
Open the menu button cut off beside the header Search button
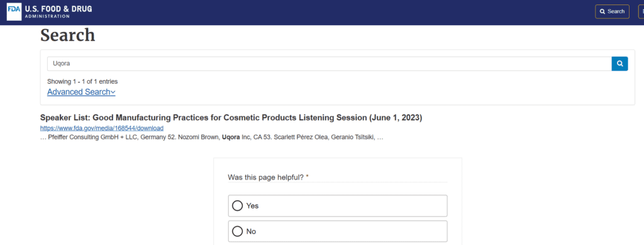pyautogui.click(x=641, y=11)
